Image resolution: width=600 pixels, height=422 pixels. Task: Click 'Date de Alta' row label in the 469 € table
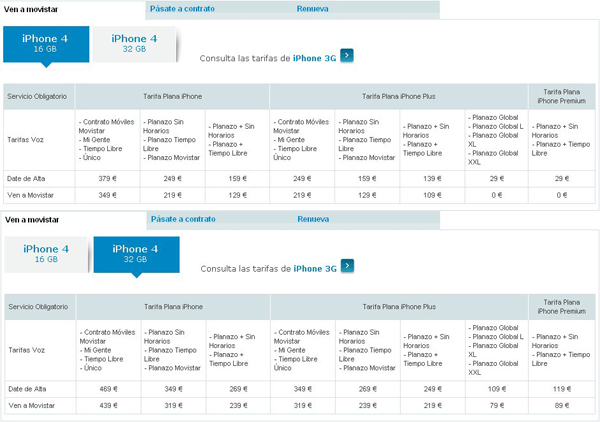click(27, 389)
